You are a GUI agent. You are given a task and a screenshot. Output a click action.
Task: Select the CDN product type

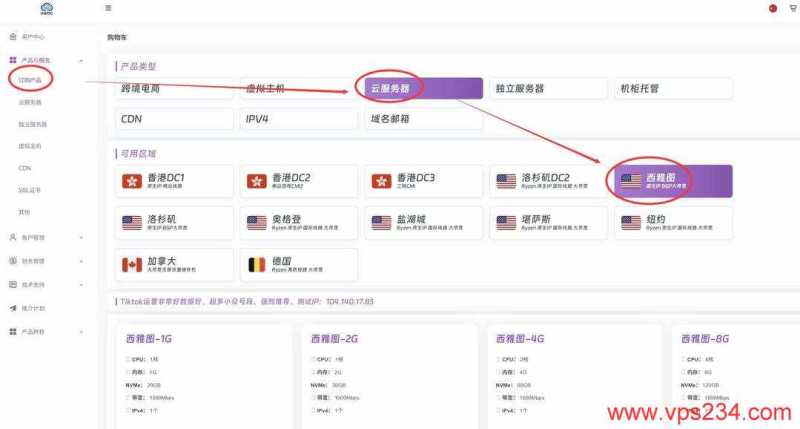coord(174,119)
